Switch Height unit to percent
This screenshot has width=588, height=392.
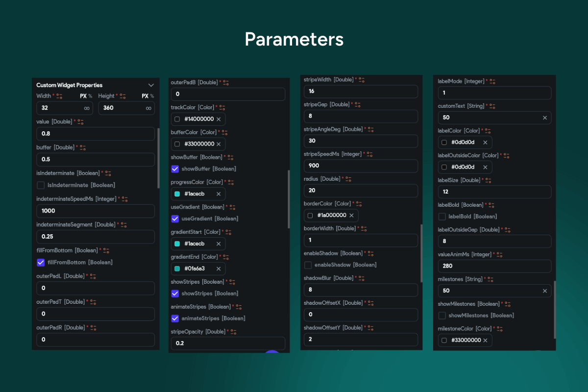(152, 96)
